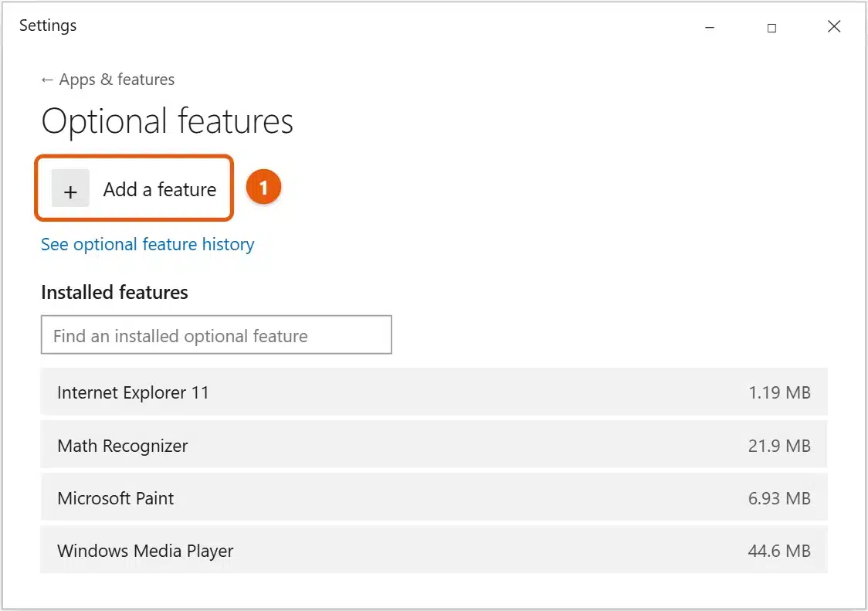Select the Math Recognizer feature
Viewport: 868px width, 611px height.
434,445
